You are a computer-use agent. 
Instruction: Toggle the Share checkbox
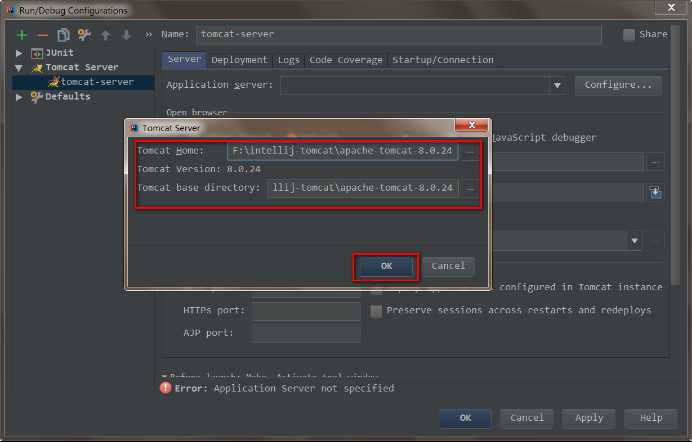click(629, 34)
